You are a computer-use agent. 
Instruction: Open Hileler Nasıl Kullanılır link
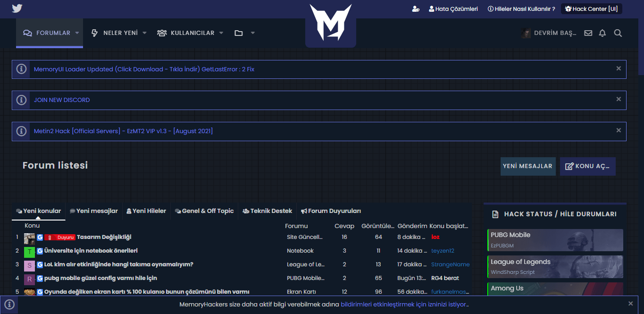(521, 9)
